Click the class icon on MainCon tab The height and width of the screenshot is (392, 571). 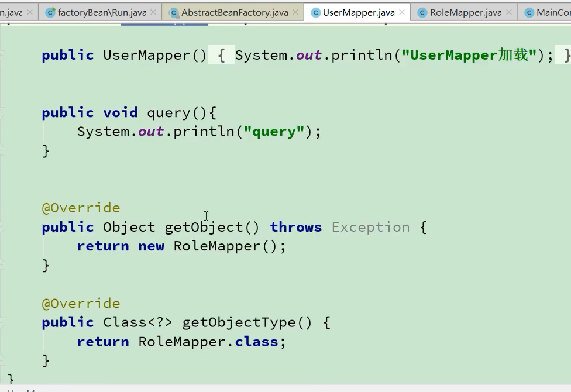(x=529, y=13)
